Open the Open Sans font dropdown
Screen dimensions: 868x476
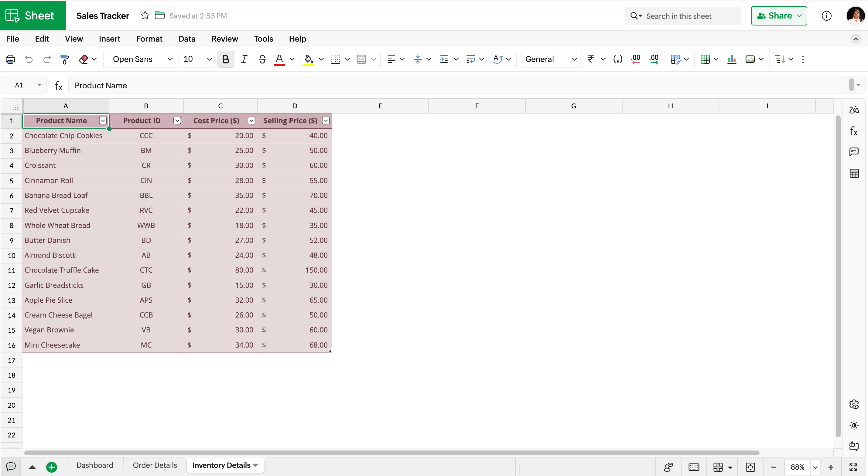point(142,59)
